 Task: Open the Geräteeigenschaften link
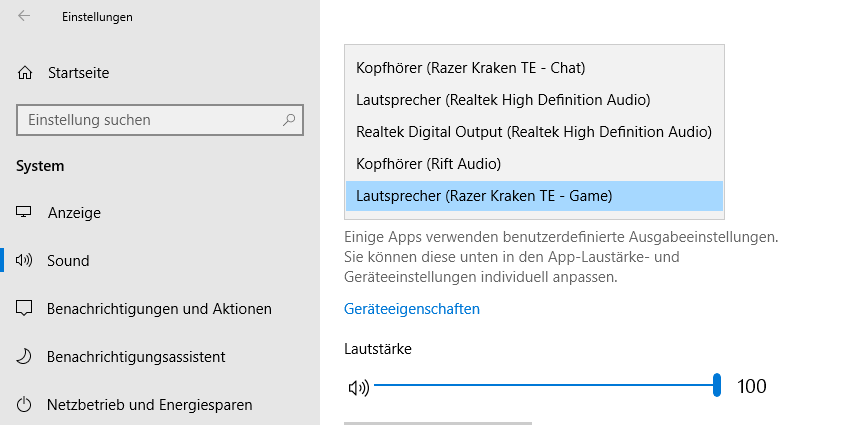click(x=412, y=309)
